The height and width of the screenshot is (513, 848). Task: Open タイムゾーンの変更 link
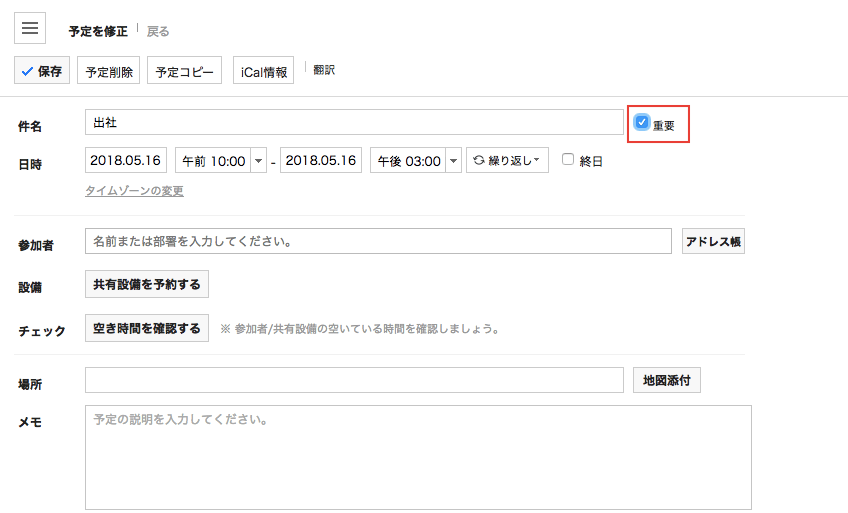point(134,190)
